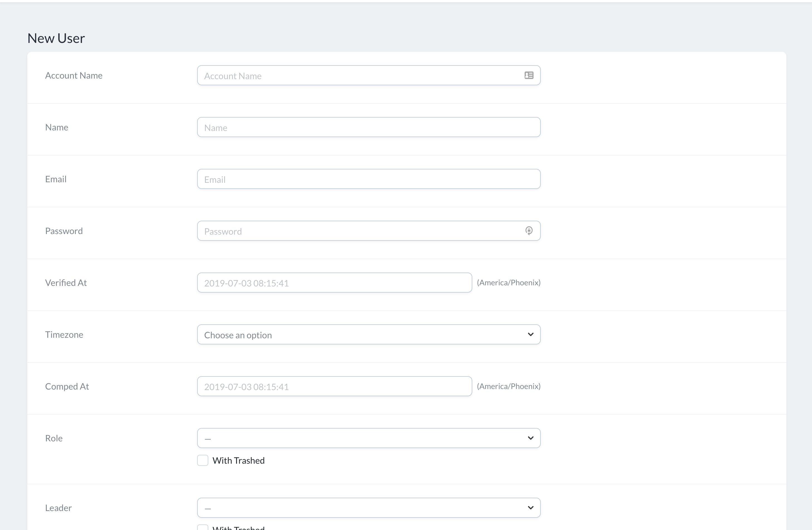Image resolution: width=812 pixels, height=530 pixels.
Task: Click the Email input field
Action: tap(368, 179)
